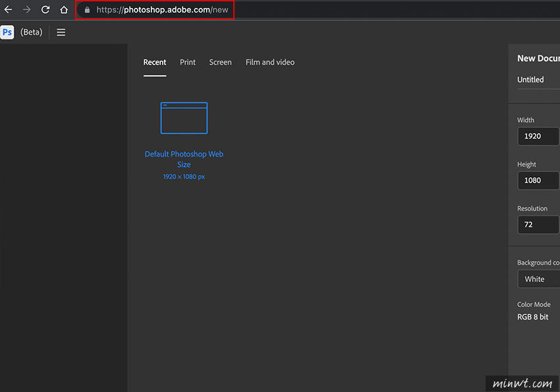Switch to the Recent tab

pyautogui.click(x=155, y=62)
